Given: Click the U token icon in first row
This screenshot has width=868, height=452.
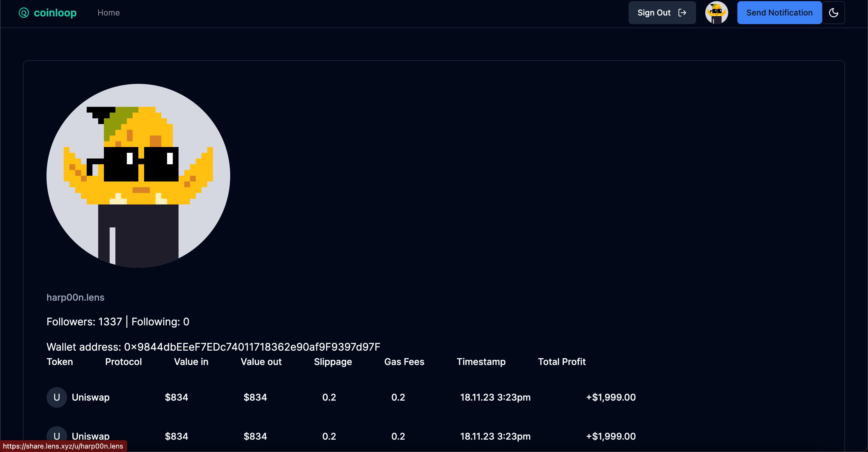Looking at the screenshot, I should click(57, 397).
